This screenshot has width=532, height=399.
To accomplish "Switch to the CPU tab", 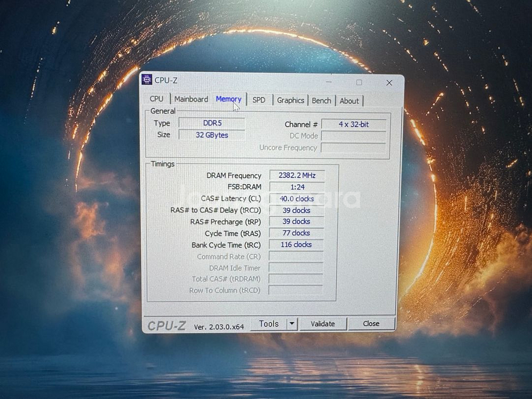I will (x=156, y=99).
